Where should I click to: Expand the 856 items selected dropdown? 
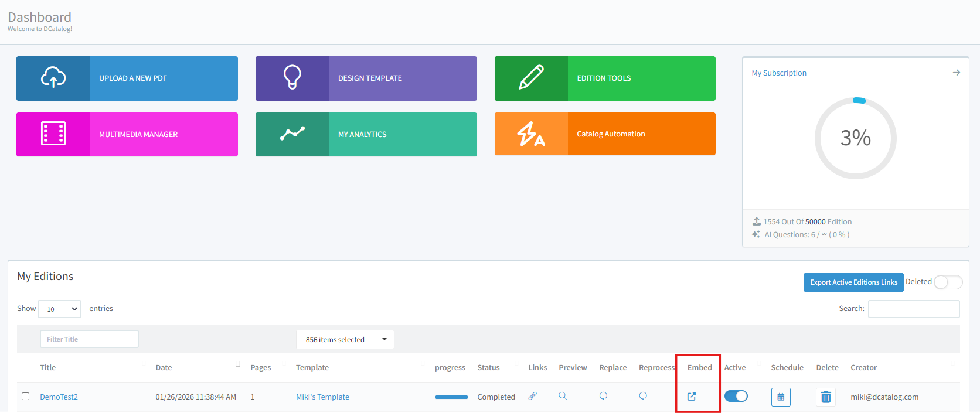[345, 340]
